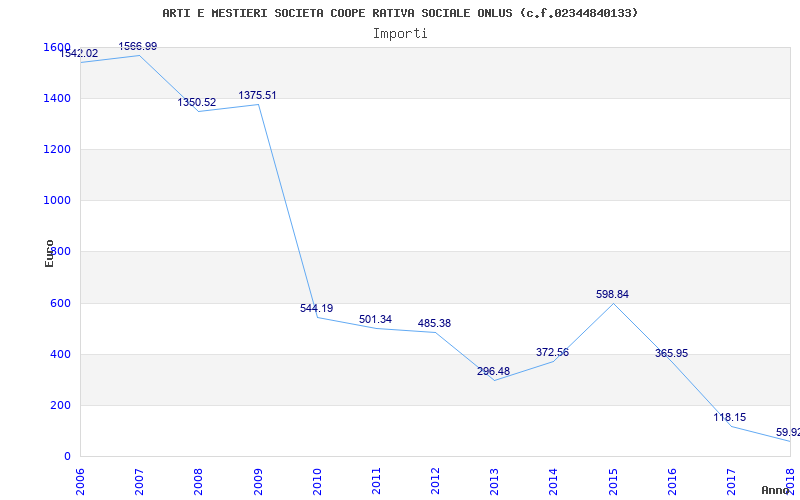Click the data label 501.34
The height and width of the screenshot is (500, 800).
[376, 319]
